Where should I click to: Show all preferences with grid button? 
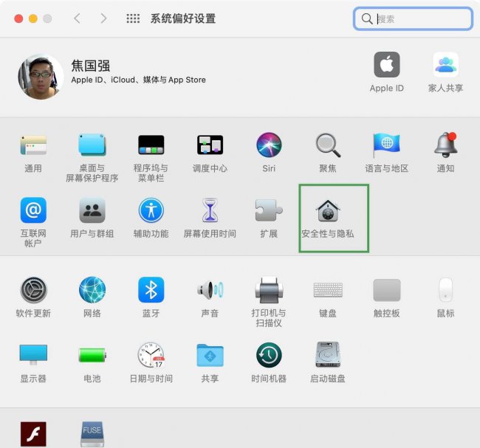tap(133, 18)
